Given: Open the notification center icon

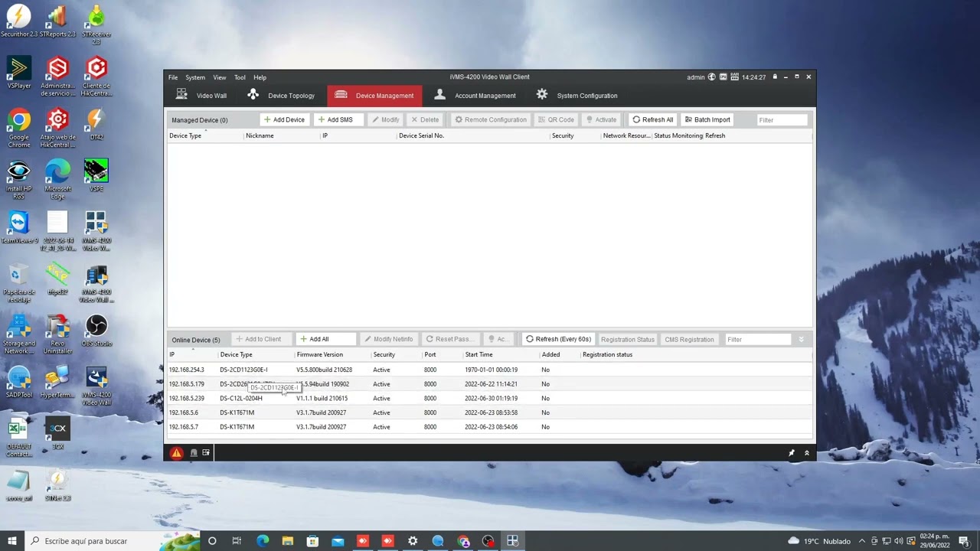Looking at the screenshot, I should pyautogui.click(x=964, y=541).
